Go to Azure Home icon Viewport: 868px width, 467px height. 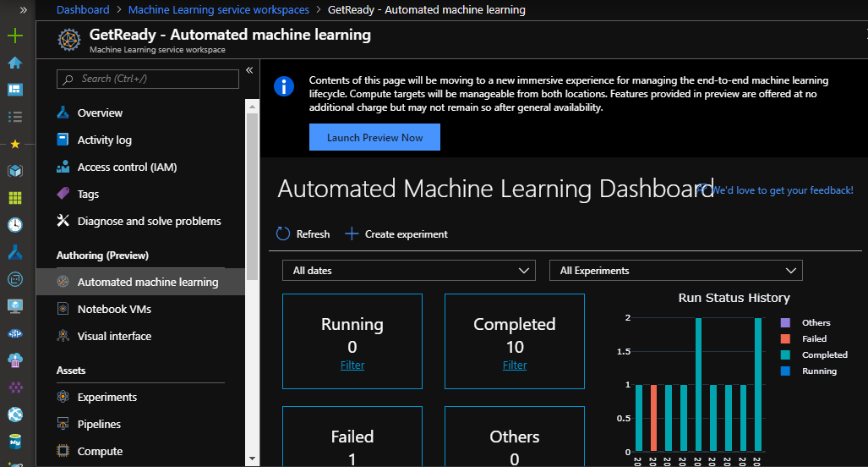click(15, 63)
